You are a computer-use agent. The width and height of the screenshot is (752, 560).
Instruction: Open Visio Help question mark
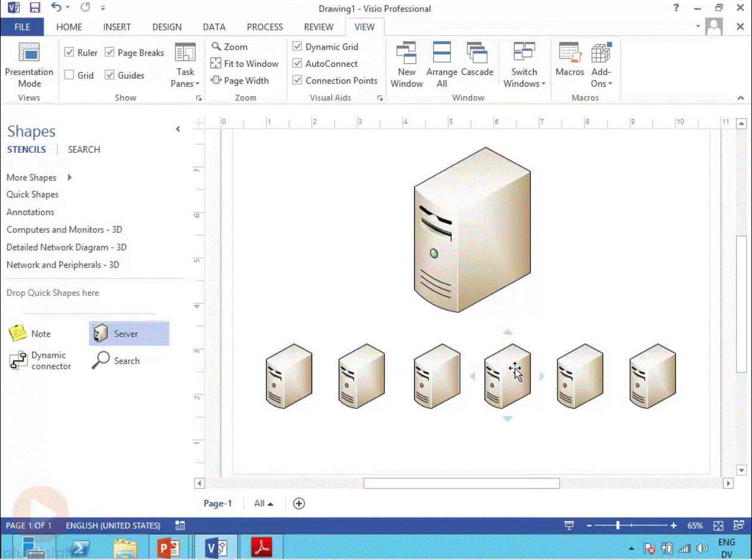click(676, 8)
